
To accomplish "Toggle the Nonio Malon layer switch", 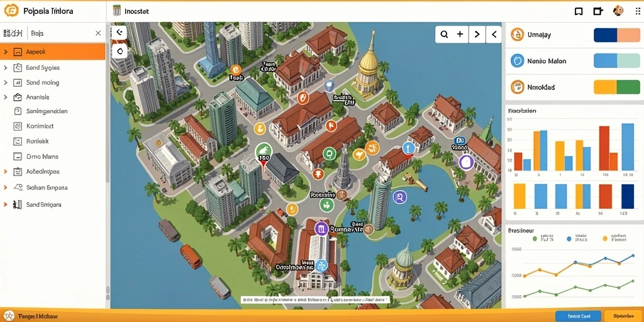I will [x=617, y=61].
